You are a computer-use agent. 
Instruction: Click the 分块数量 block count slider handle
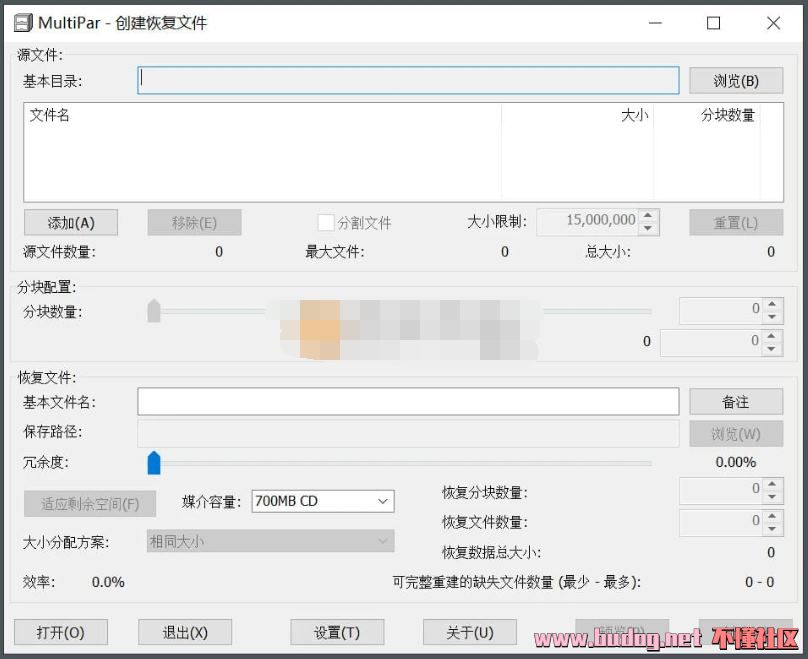pos(154,311)
